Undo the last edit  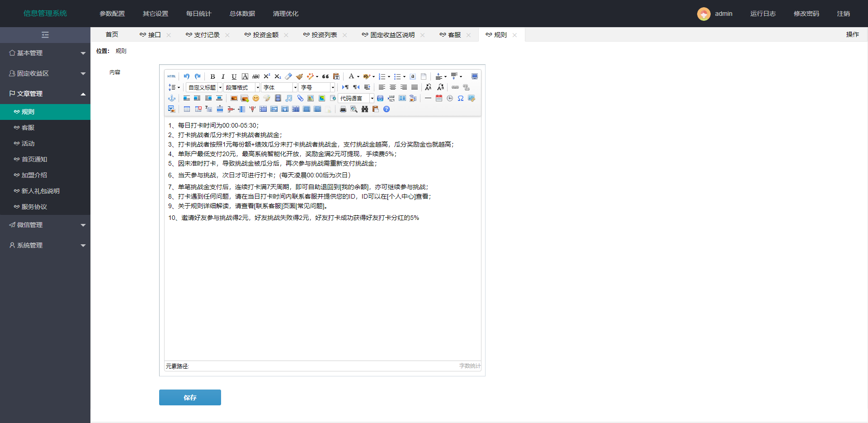click(186, 76)
